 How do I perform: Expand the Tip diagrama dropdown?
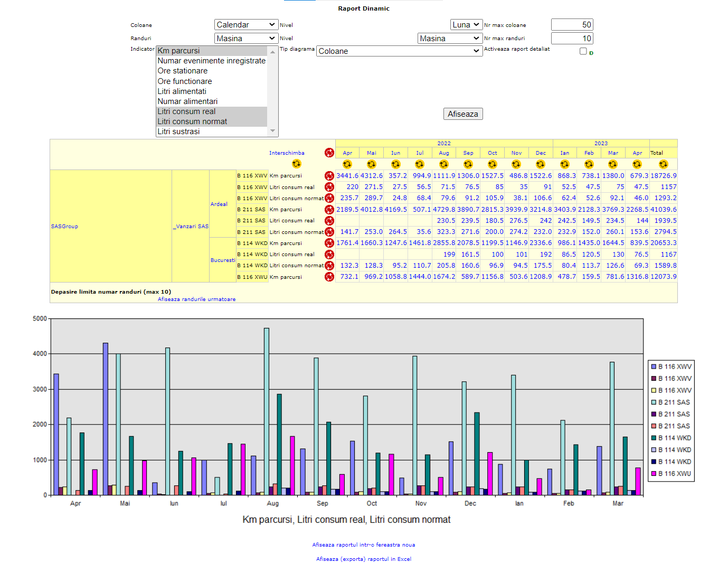(399, 51)
